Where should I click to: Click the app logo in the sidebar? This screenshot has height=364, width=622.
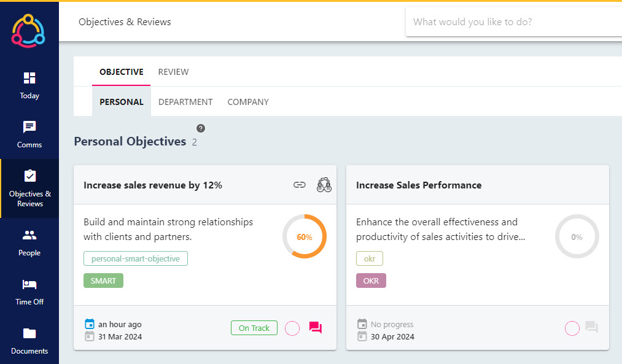[x=28, y=31]
